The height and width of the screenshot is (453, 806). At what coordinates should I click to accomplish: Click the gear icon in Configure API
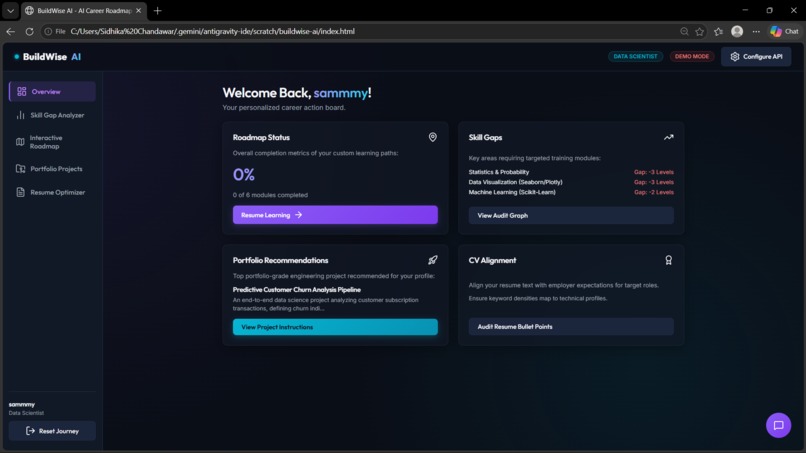pos(735,57)
